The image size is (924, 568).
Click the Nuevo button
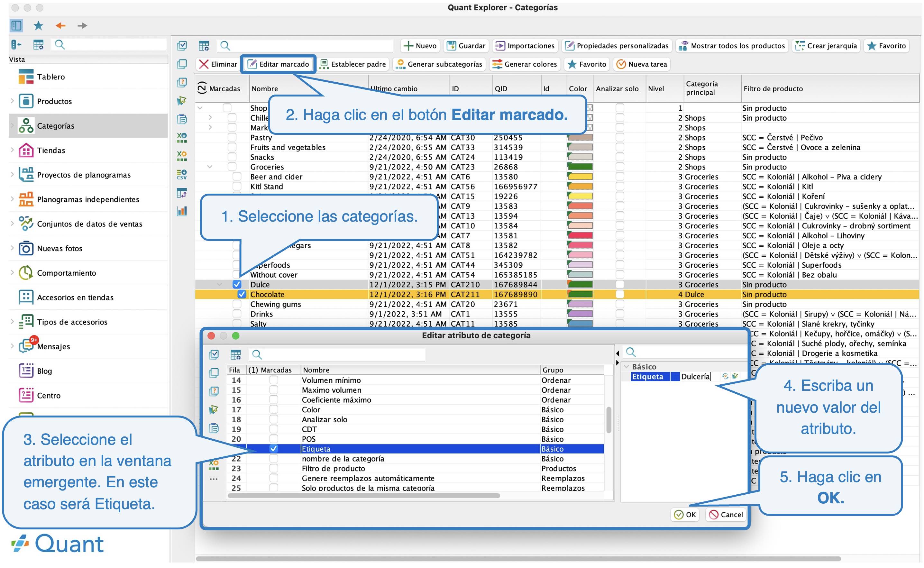[x=420, y=46]
